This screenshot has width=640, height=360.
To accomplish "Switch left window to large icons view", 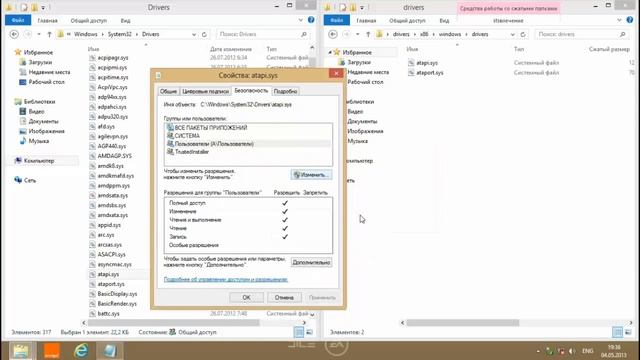I will click(x=310, y=332).
